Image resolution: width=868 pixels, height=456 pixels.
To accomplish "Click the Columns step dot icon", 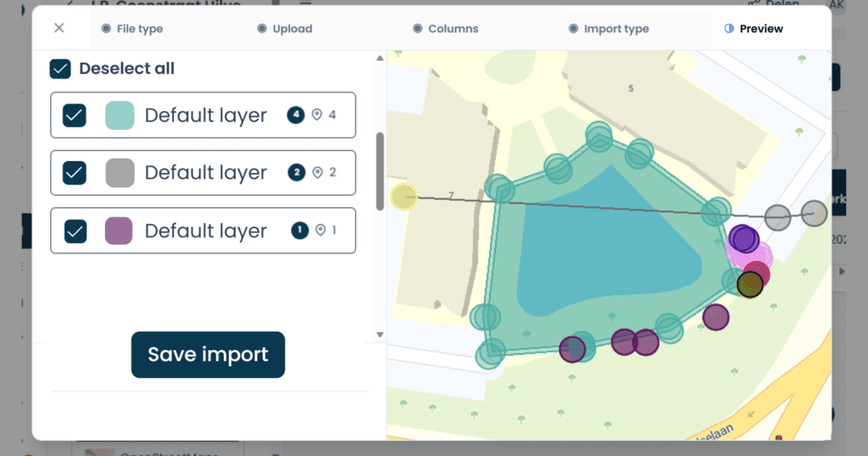I will pos(417,28).
